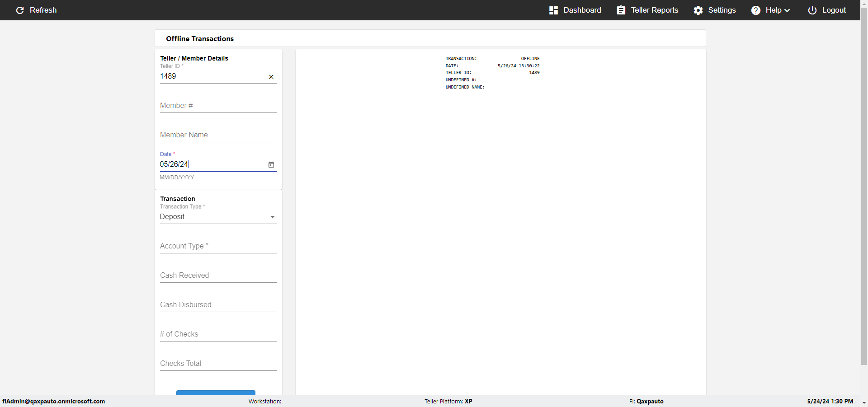Image resolution: width=868 pixels, height=407 pixels.
Task: Click the # of Checks field
Action: coord(218,334)
